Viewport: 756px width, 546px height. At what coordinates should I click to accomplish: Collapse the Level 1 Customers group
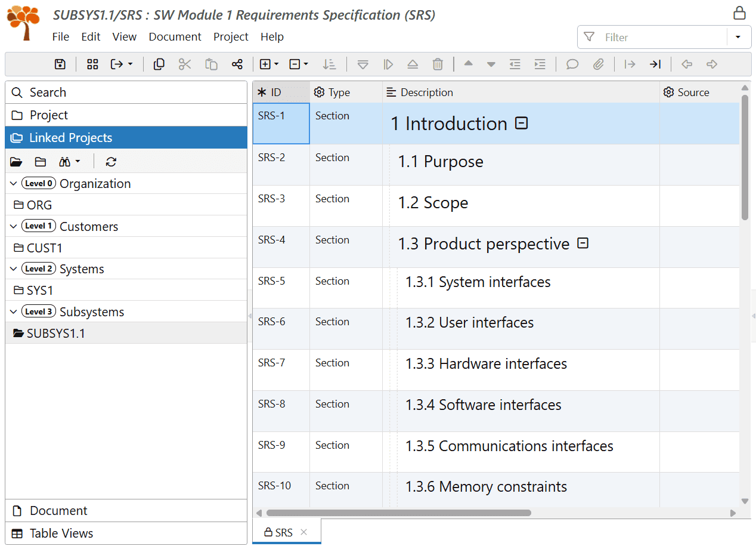[14, 226]
